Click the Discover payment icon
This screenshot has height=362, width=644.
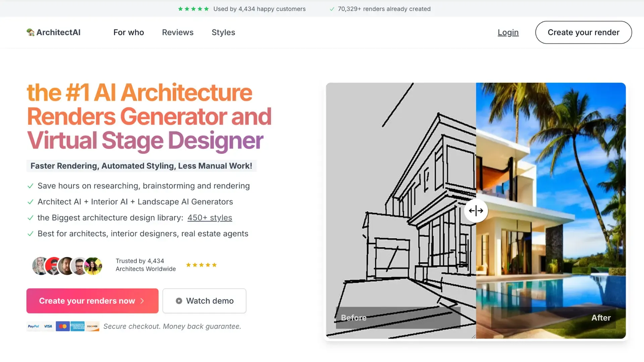92,326
